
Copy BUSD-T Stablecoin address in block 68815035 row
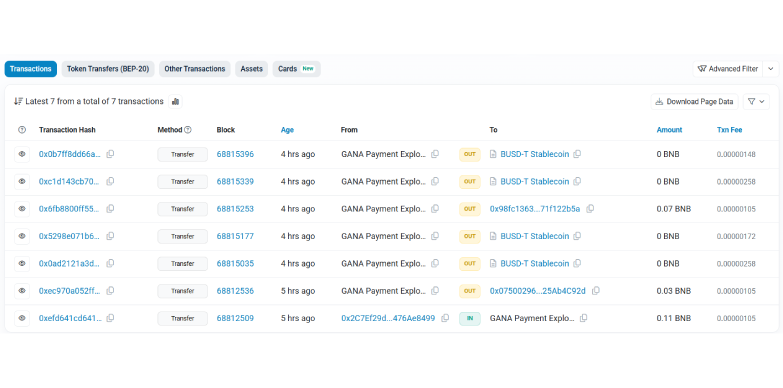coord(577,263)
